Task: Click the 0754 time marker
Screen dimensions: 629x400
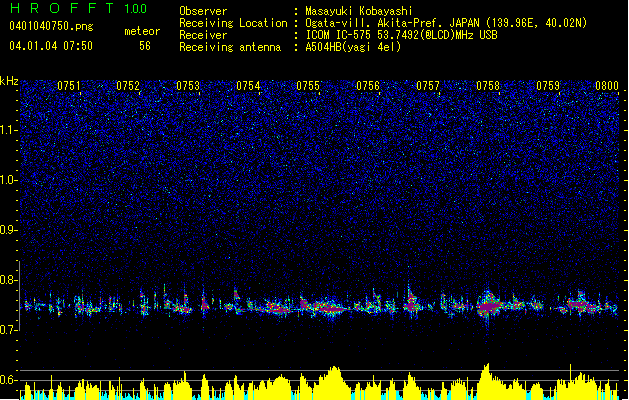Action: click(x=248, y=86)
